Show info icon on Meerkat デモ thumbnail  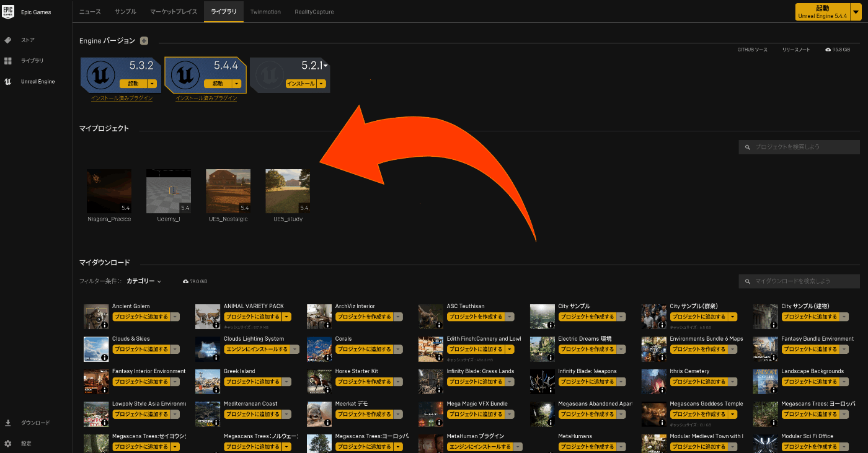328,423
